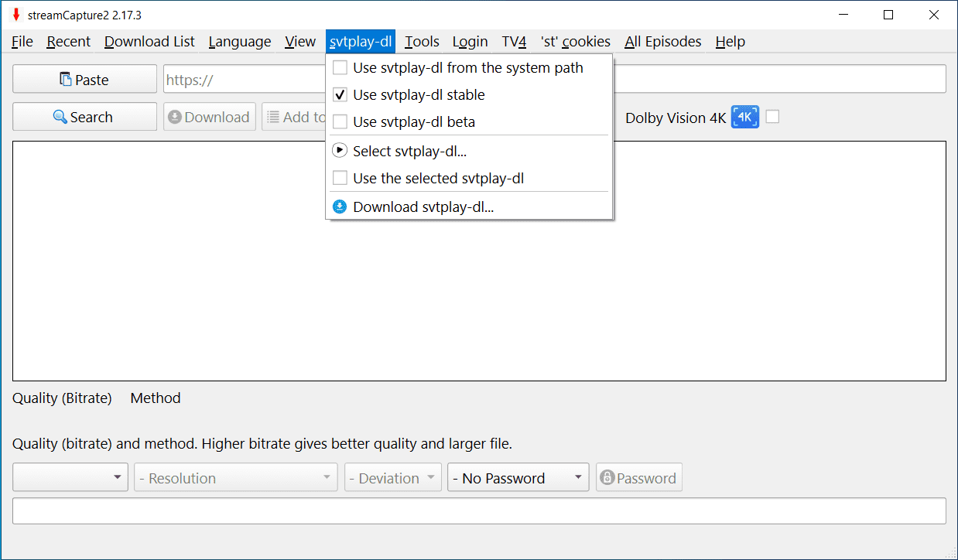The width and height of the screenshot is (958, 560).
Task: Click the 4K Dolby Vision badge icon
Action: click(745, 117)
